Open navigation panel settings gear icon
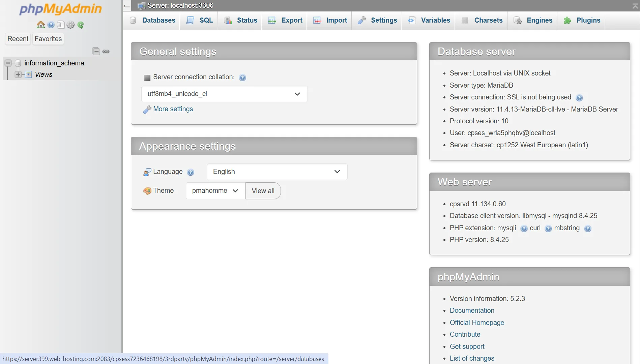Image resolution: width=640 pixels, height=364 pixels. point(70,25)
